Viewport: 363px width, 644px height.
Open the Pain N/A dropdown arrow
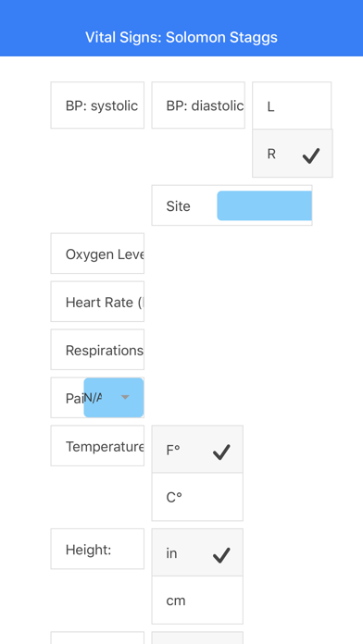point(125,397)
